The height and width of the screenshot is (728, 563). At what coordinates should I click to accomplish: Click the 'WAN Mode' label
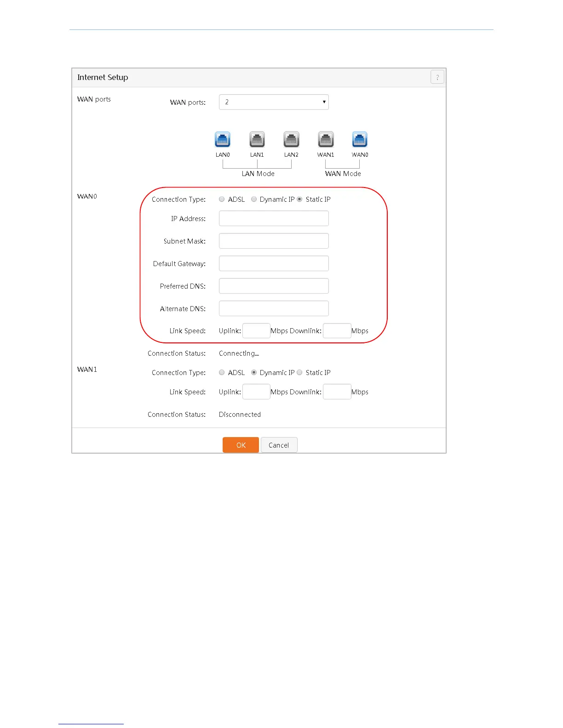343,174
